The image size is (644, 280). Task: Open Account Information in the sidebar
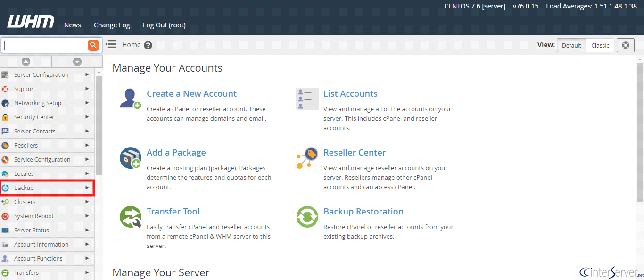[47, 244]
